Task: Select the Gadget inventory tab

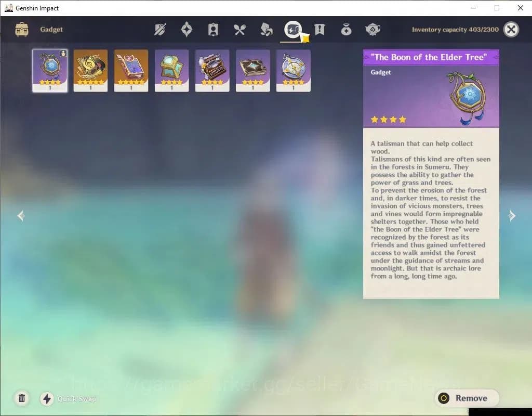Action: tap(293, 30)
